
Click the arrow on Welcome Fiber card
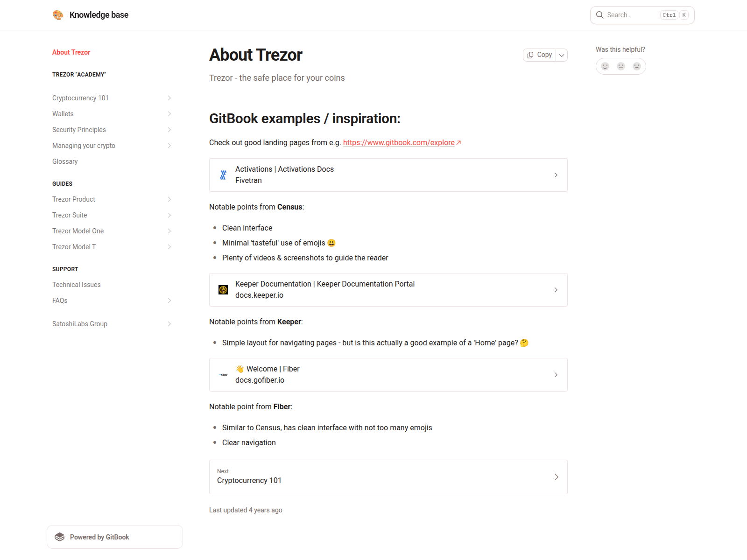(556, 375)
